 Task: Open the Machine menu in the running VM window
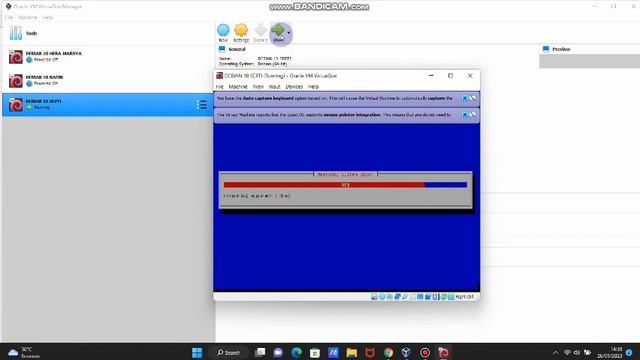(238, 87)
